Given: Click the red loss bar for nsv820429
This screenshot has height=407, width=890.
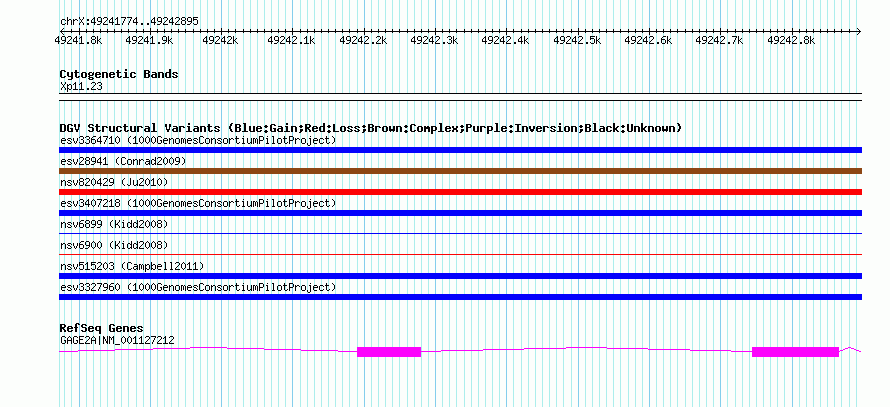Looking at the screenshot, I should point(460,192).
